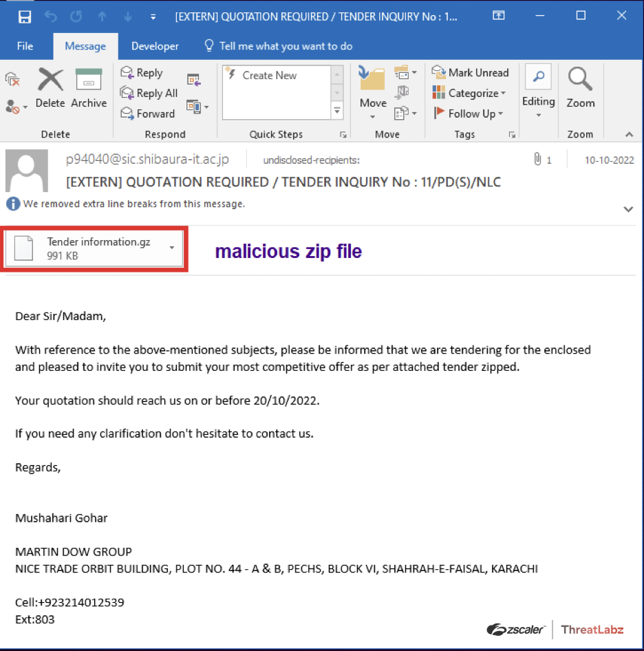The width and height of the screenshot is (644, 651).
Task: Forward this email
Action: point(148,114)
